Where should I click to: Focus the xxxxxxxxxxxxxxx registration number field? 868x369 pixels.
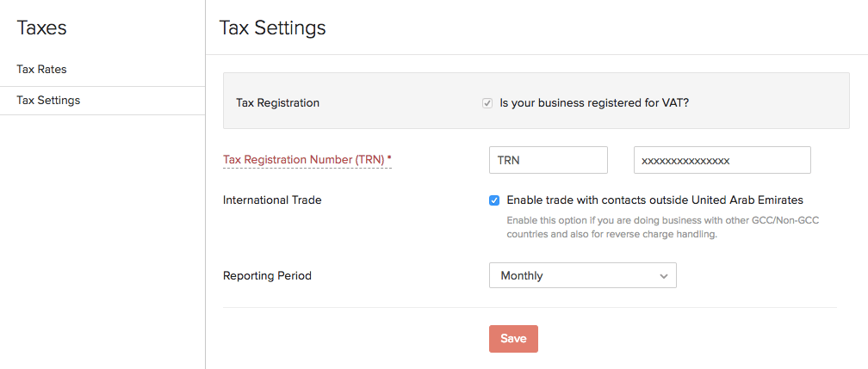722,160
